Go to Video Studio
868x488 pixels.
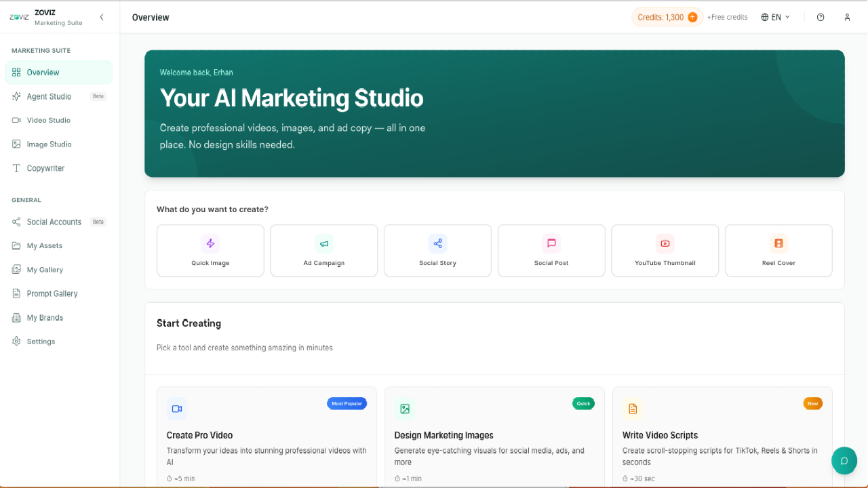[59, 120]
